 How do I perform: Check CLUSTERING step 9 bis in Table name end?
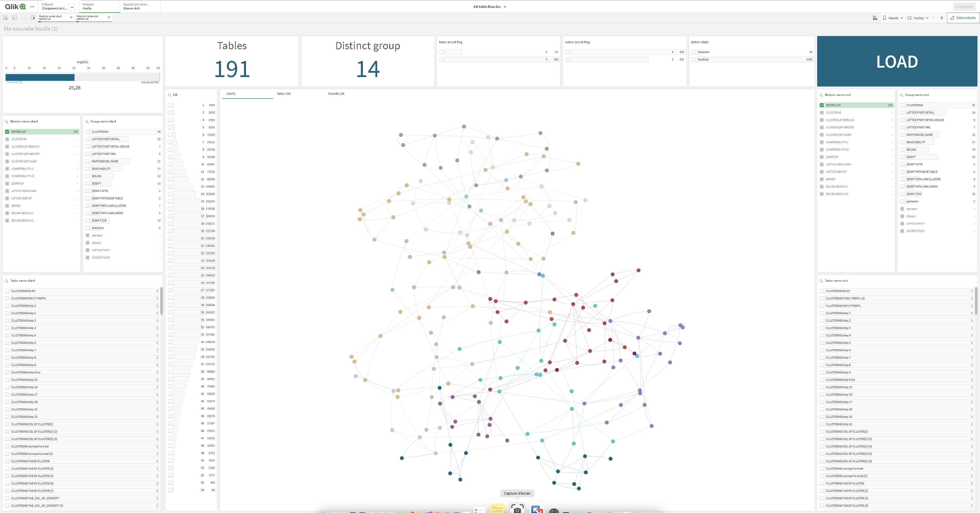822,380
